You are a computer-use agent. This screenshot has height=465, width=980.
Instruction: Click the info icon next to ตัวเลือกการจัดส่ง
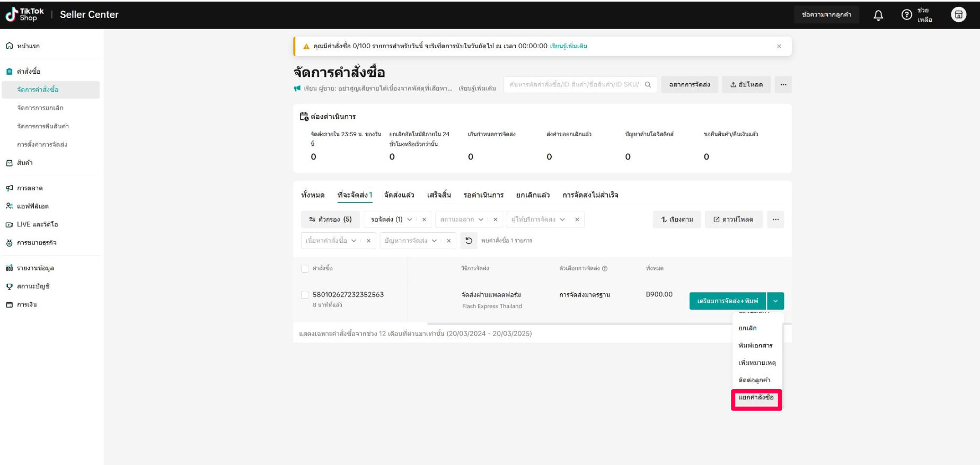click(x=605, y=268)
